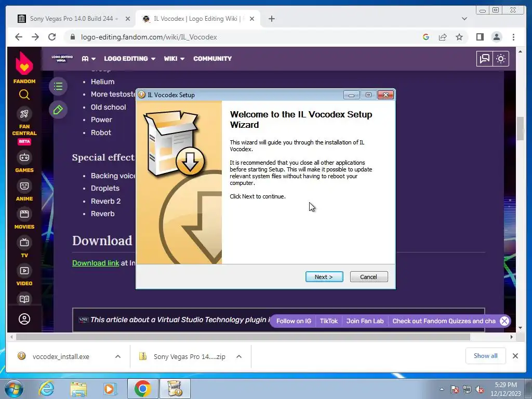Open a new Chrome tab
The image size is (532, 399).
[x=271, y=19]
